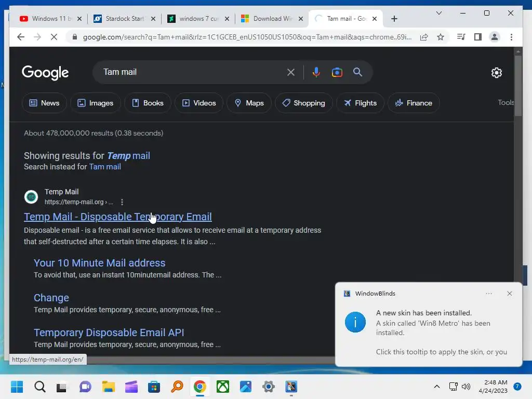The image size is (532, 399).
Task: Open Google quick settings gear
Action: (496, 73)
